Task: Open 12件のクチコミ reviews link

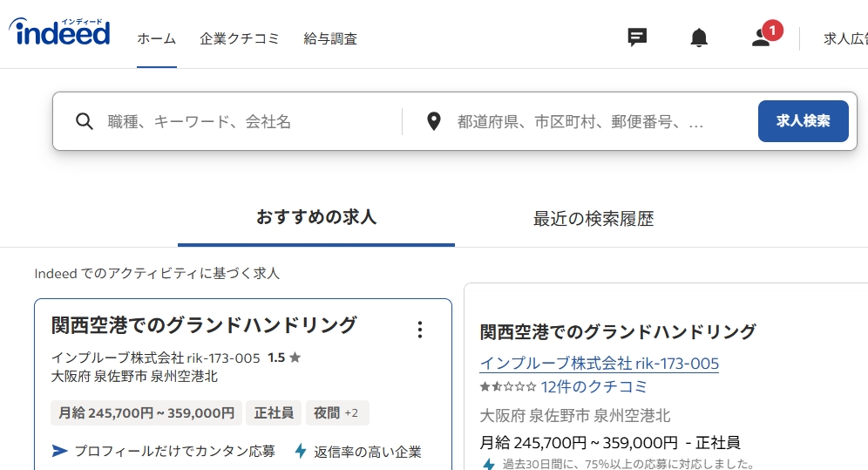Action: click(x=594, y=386)
